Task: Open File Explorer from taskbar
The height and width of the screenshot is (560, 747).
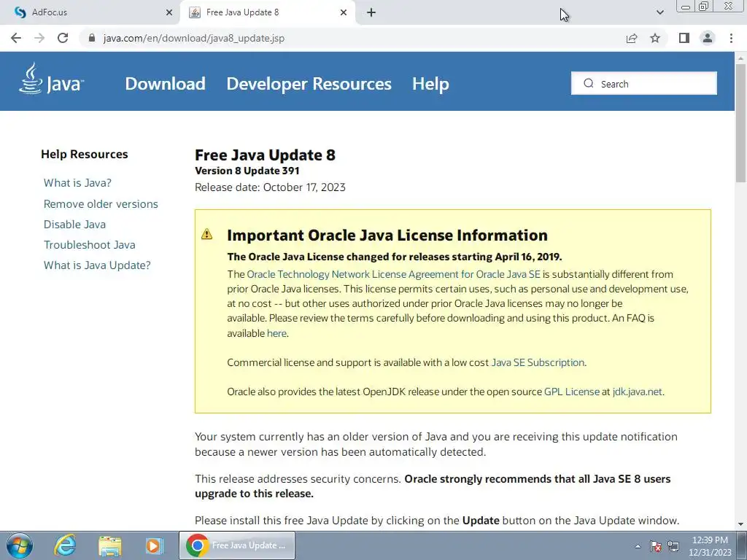Action: tap(110, 545)
